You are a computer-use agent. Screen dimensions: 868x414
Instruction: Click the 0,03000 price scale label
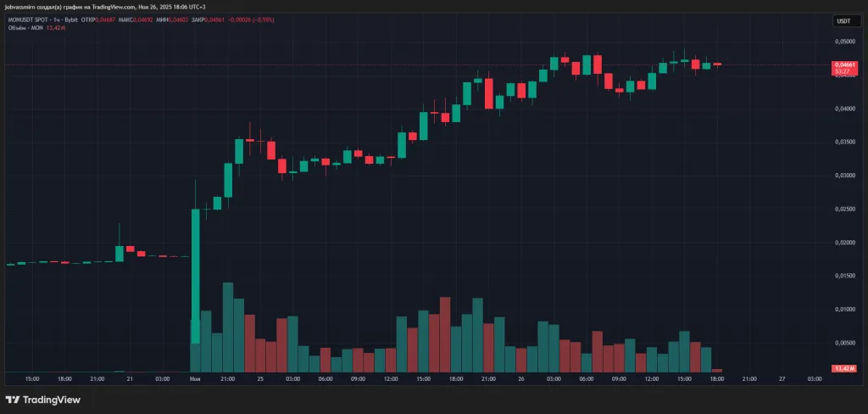click(843, 176)
